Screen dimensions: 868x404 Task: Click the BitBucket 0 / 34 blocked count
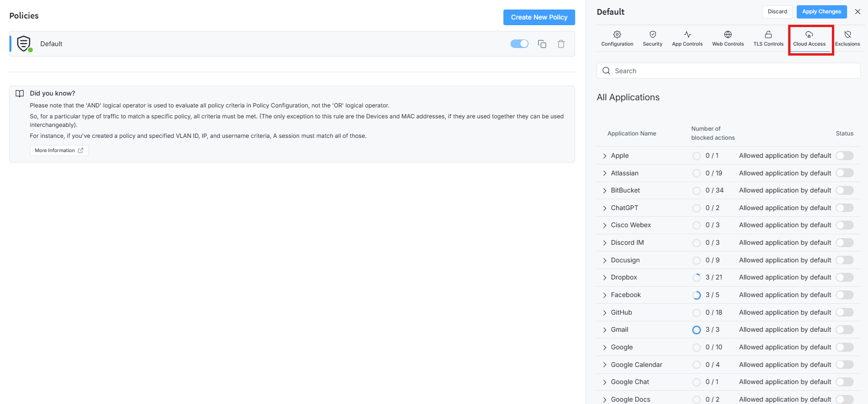tap(714, 190)
